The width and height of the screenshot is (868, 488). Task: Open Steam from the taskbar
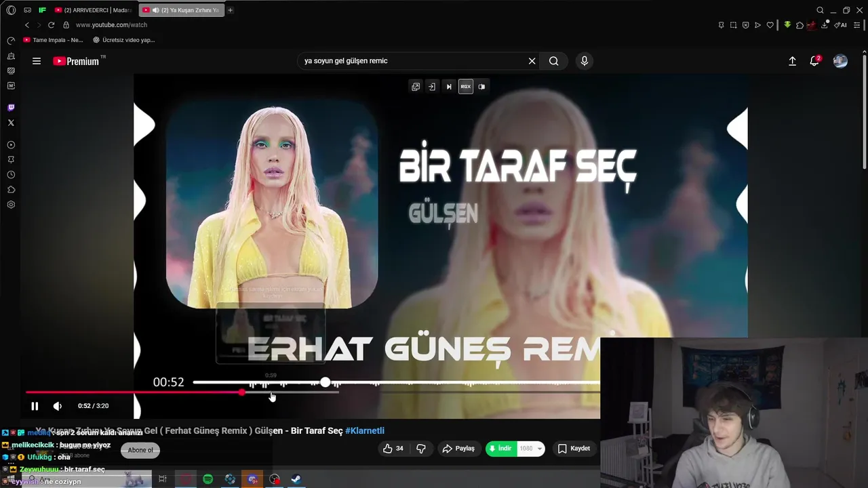point(296,479)
